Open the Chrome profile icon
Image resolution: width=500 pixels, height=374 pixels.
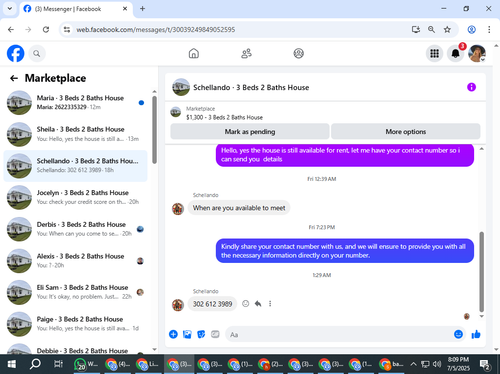tap(471, 30)
